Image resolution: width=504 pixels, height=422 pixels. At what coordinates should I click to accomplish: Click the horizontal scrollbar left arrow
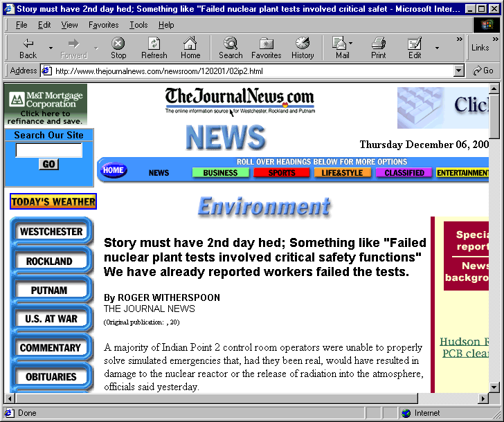pyautogui.click(x=10, y=398)
